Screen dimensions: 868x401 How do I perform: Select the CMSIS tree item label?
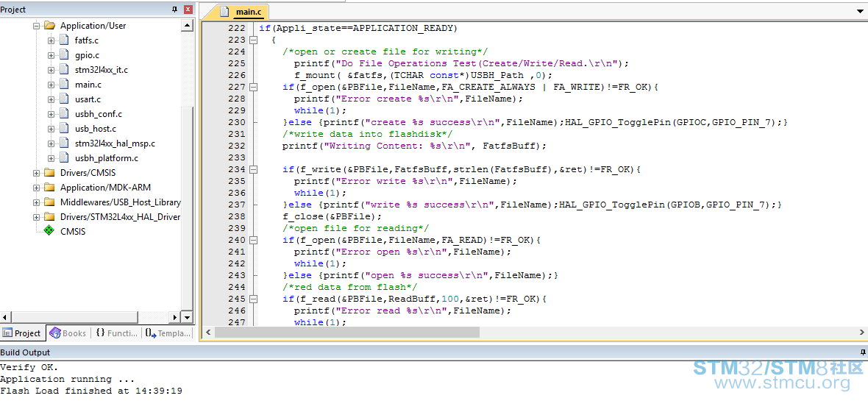click(x=73, y=232)
